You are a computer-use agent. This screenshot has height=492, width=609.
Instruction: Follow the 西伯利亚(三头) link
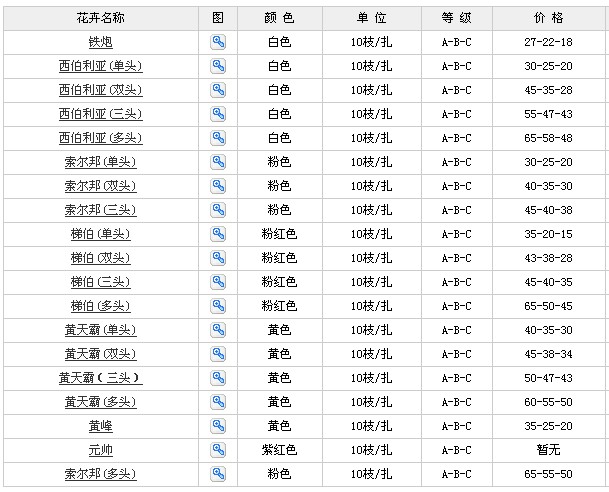click(x=101, y=114)
